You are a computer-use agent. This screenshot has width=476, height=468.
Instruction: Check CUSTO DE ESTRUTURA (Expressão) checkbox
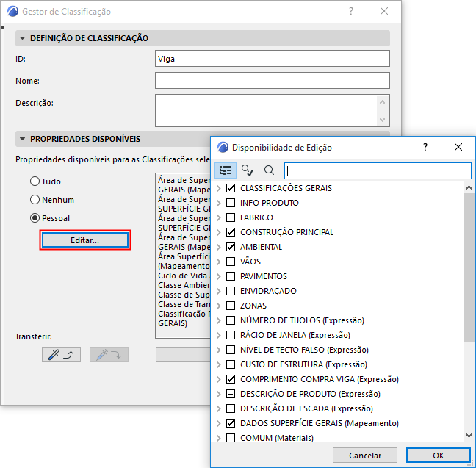point(231,364)
